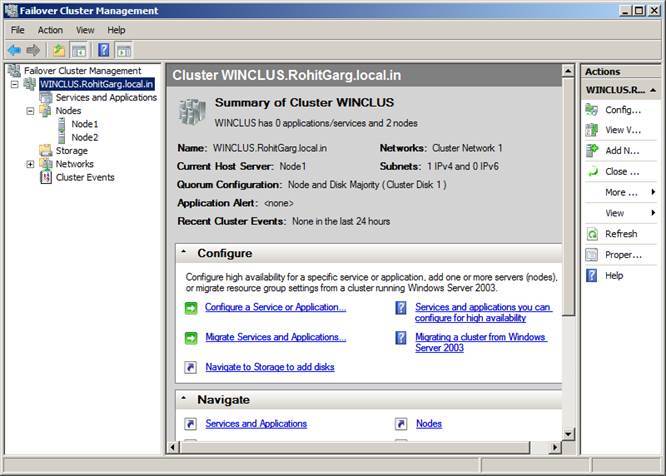Open Migrate Services and Applications link

coord(276,337)
